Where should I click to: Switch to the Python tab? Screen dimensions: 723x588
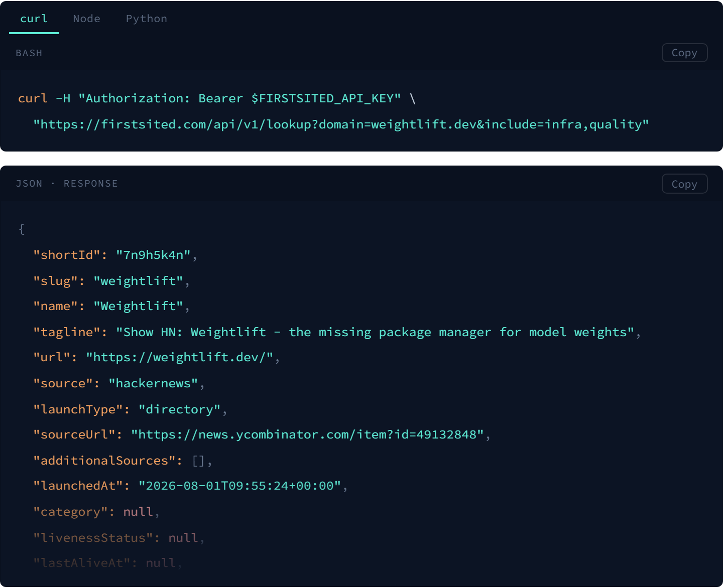[147, 19]
